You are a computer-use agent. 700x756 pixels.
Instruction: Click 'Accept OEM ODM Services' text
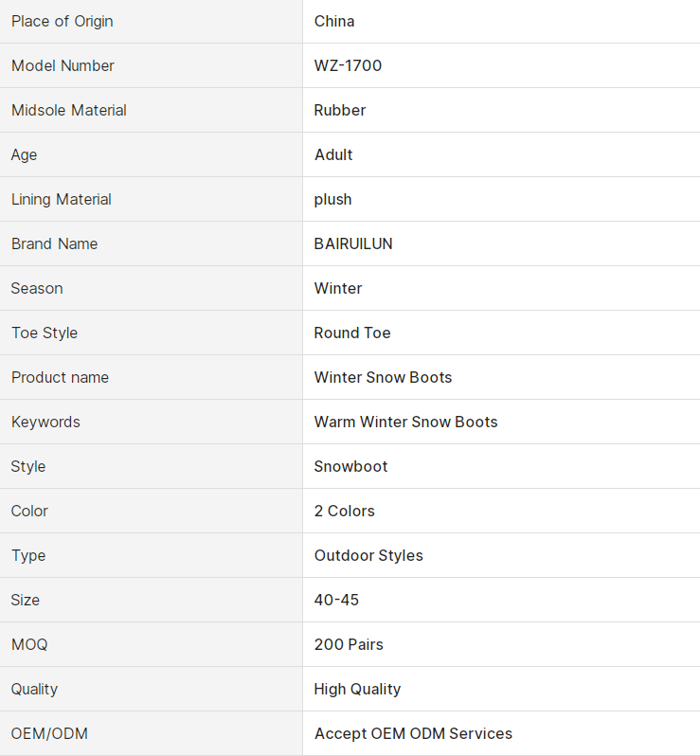click(413, 733)
